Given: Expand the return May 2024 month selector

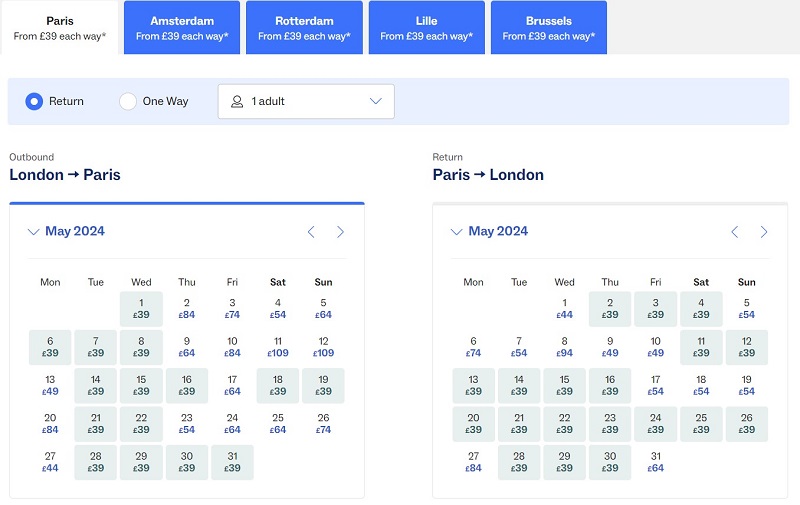Looking at the screenshot, I should tap(489, 232).
